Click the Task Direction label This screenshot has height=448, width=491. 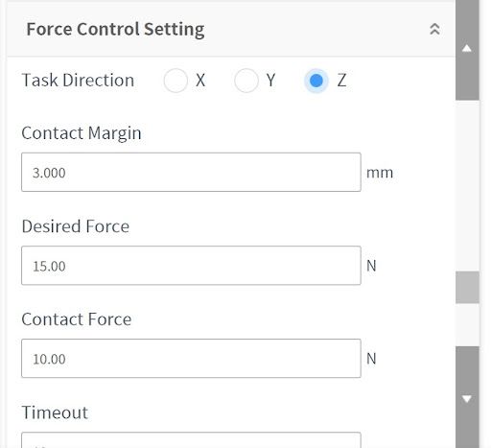coord(78,80)
